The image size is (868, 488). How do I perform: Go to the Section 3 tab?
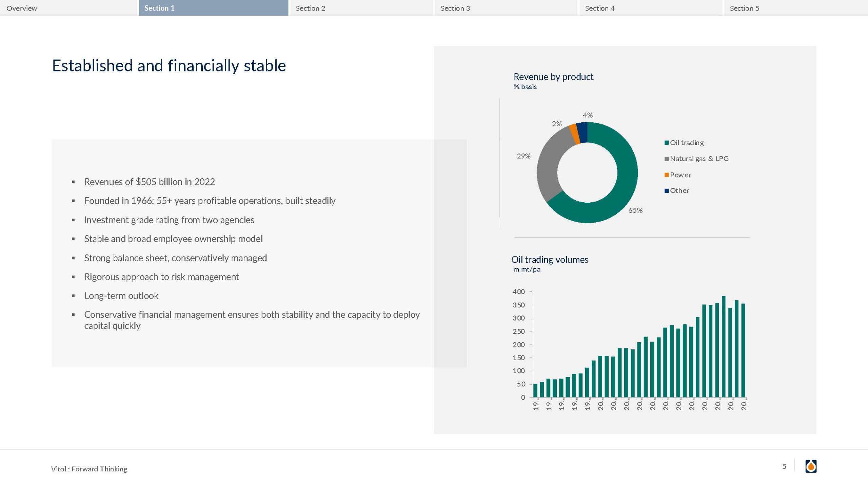(455, 8)
